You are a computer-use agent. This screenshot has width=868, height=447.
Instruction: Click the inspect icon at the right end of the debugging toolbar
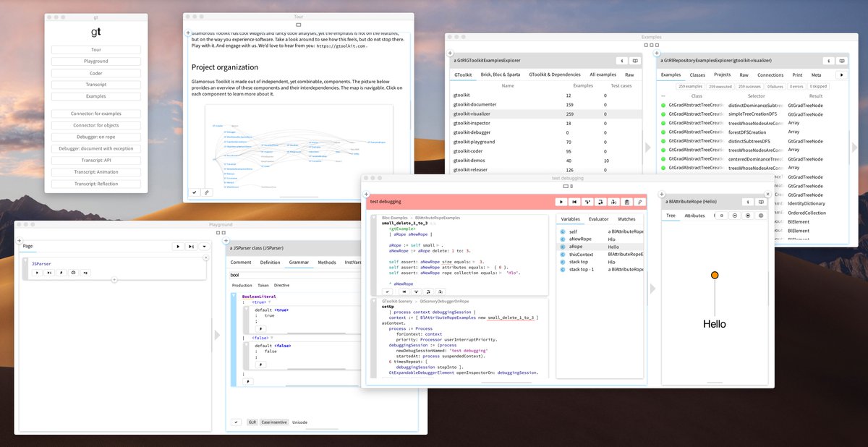[x=639, y=202]
